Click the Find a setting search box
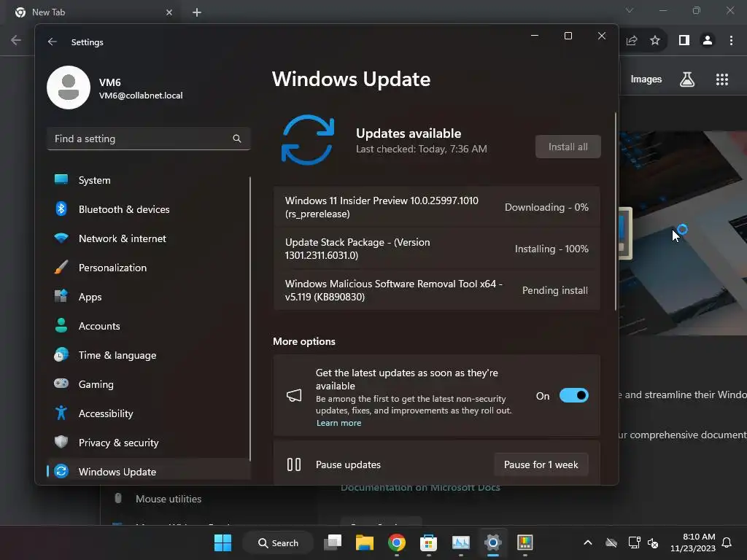The height and width of the screenshot is (560, 747). pos(149,139)
